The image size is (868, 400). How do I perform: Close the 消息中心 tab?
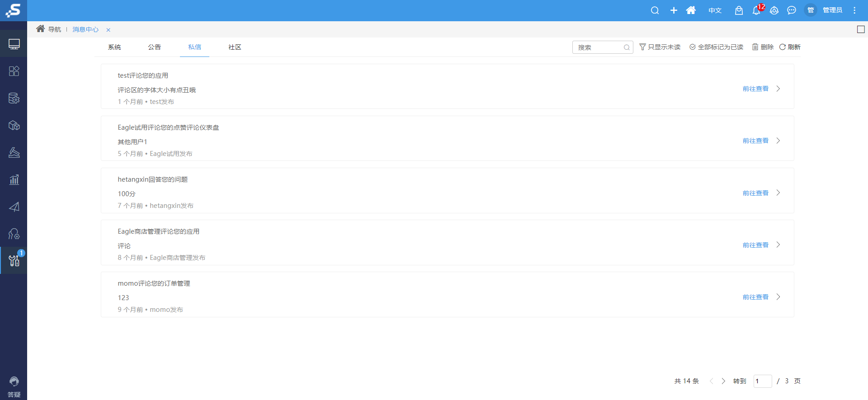(x=108, y=30)
